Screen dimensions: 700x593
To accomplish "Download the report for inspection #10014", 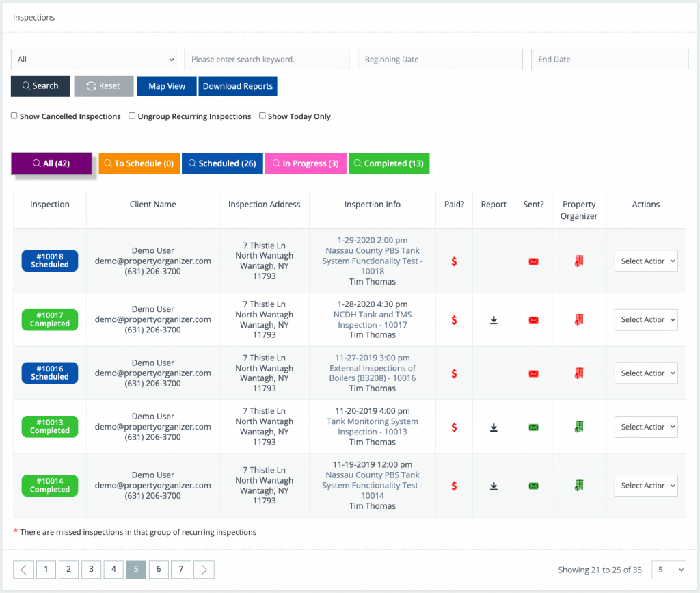I will point(494,486).
